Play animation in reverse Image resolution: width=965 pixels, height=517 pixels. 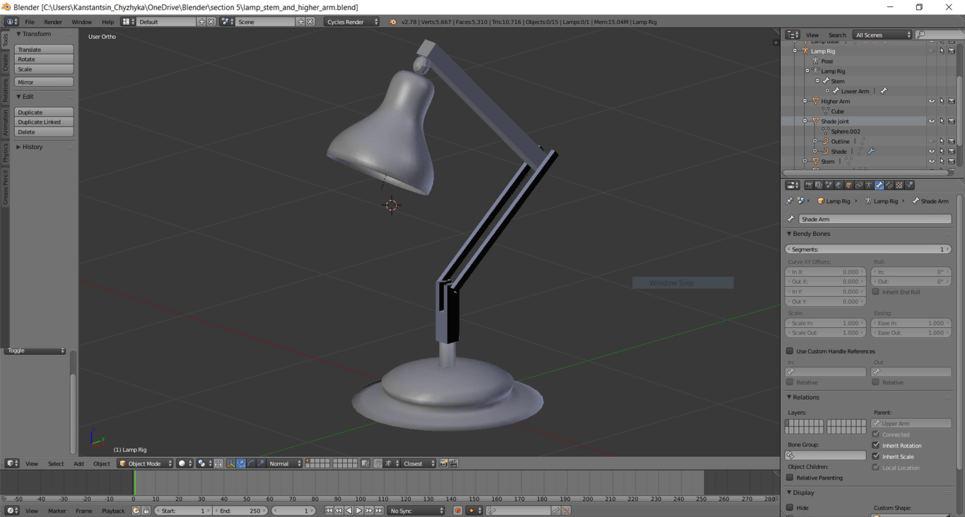(x=349, y=510)
